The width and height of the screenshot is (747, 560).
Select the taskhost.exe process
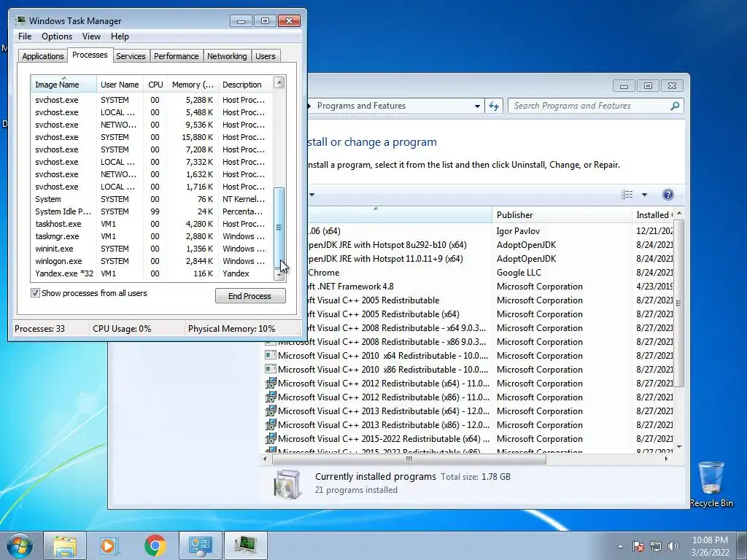tap(152, 224)
